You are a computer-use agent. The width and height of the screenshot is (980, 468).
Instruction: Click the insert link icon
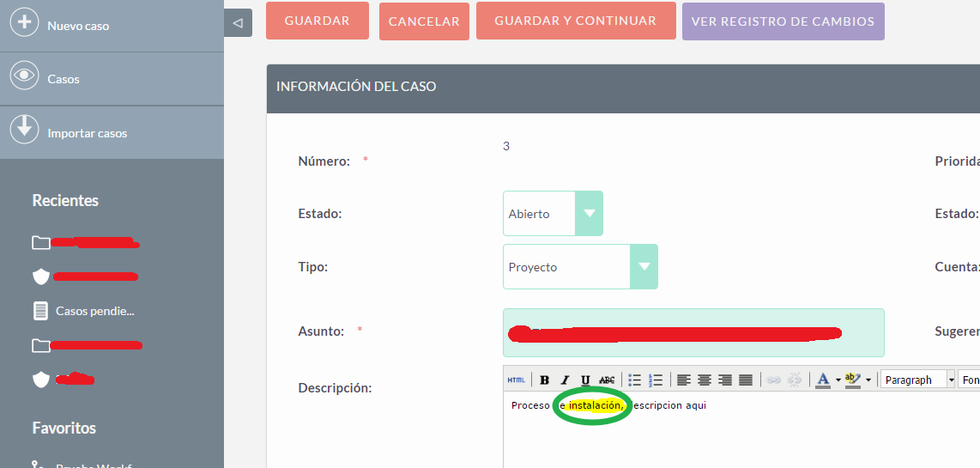point(774,380)
